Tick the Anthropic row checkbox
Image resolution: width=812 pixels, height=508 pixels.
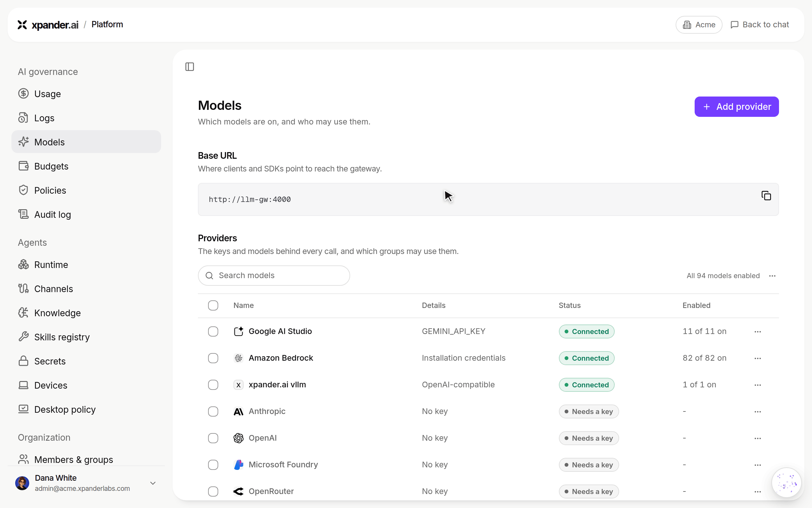click(213, 411)
